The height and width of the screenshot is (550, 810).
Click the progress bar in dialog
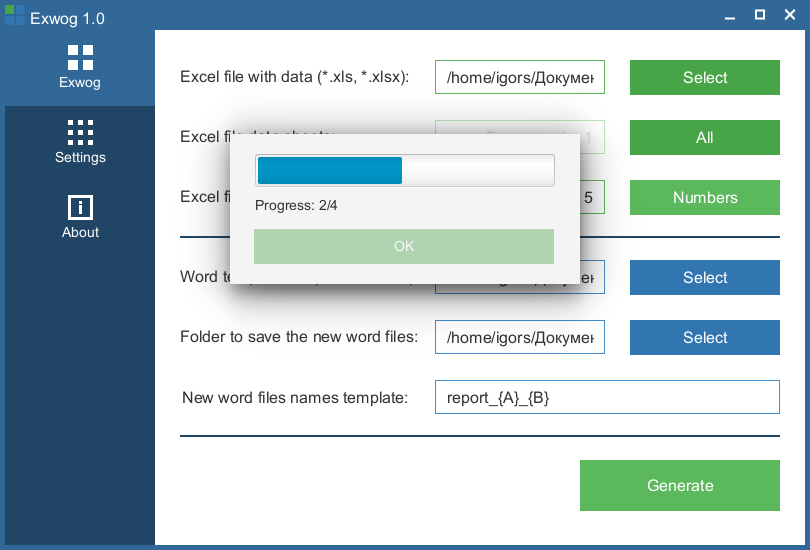click(405, 170)
